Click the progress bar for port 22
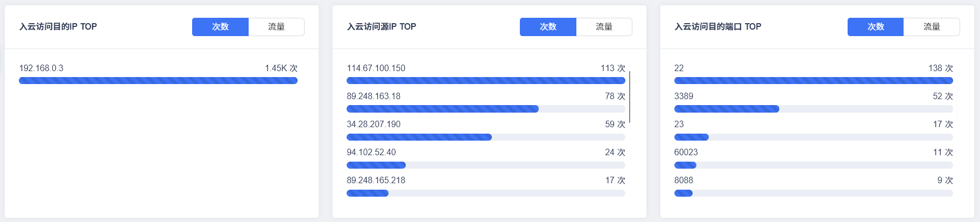The height and width of the screenshot is (222, 980). (x=813, y=81)
